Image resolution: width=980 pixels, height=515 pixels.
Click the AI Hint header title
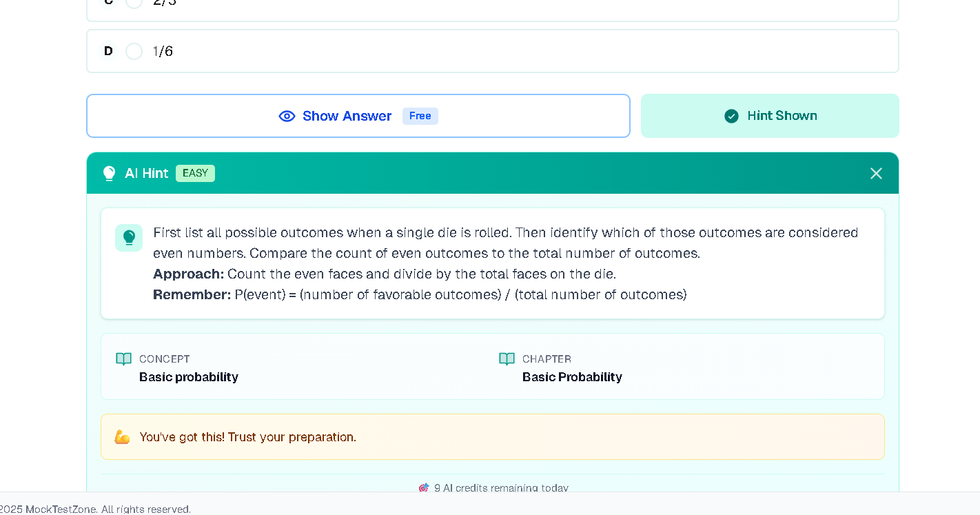[x=146, y=174]
